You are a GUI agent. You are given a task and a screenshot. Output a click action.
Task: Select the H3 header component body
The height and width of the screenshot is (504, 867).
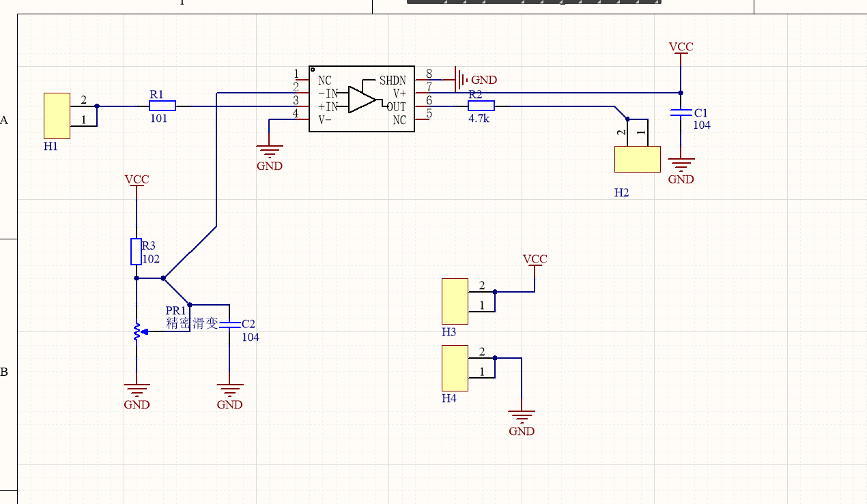[455, 301]
